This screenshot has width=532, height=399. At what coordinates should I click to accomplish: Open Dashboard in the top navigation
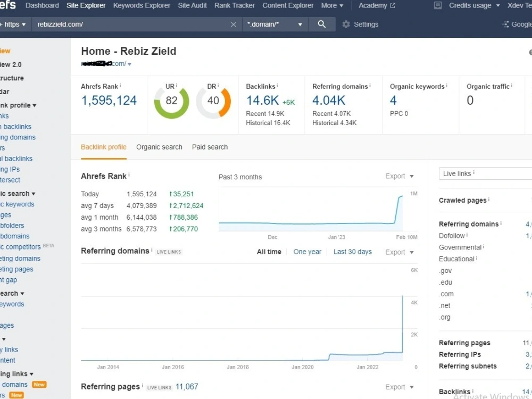coord(42,5)
